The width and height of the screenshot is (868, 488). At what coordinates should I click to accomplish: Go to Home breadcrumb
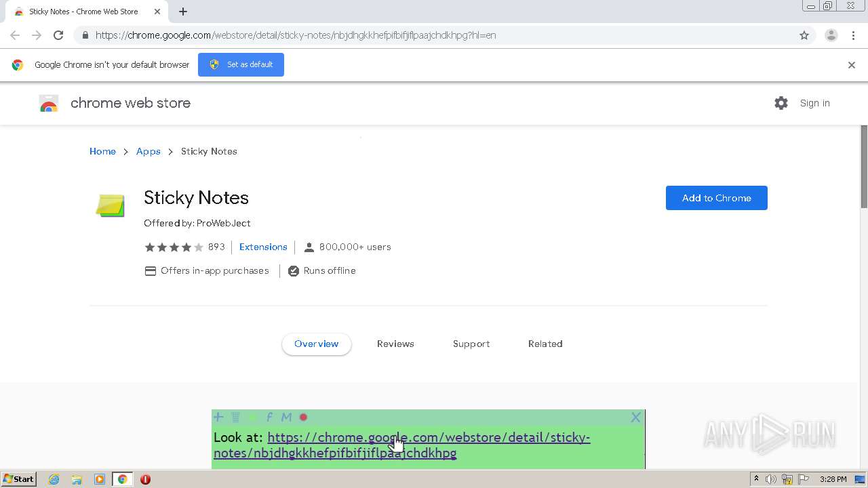click(102, 151)
